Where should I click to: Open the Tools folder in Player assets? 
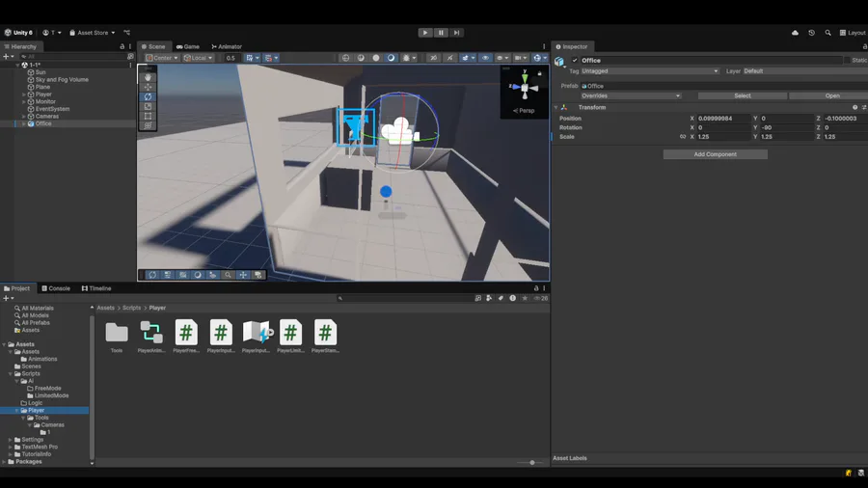tap(117, 337)
